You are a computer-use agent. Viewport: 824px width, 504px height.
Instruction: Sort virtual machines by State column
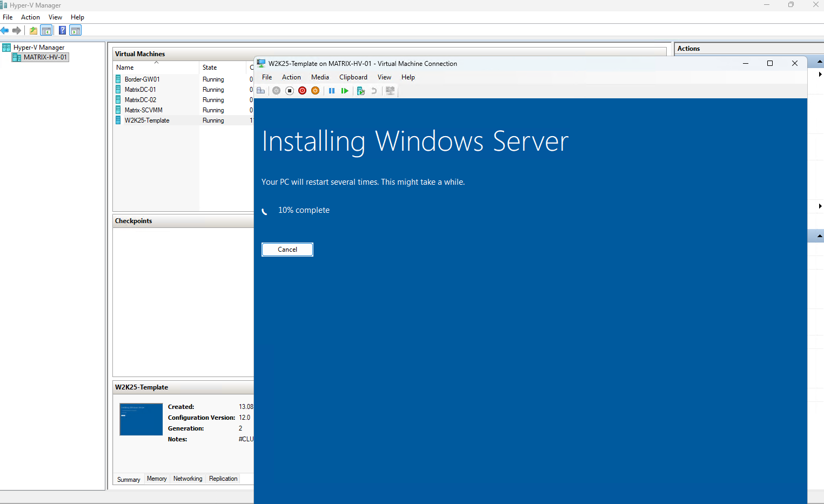223,68
